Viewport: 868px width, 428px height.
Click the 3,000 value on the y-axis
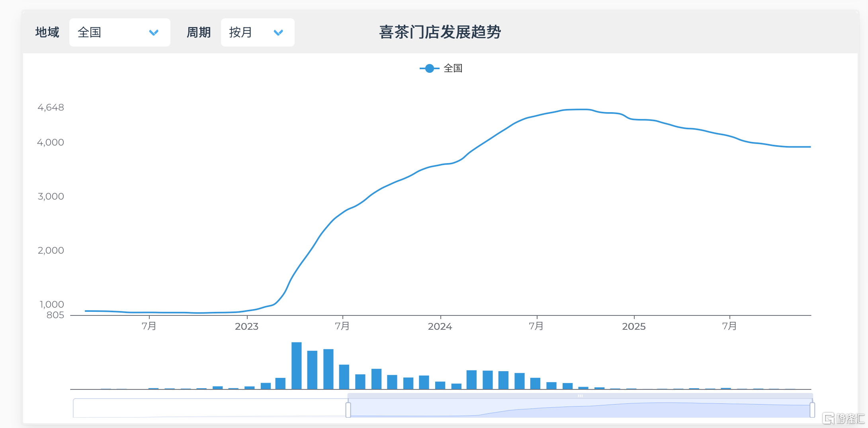pos(51,196)
